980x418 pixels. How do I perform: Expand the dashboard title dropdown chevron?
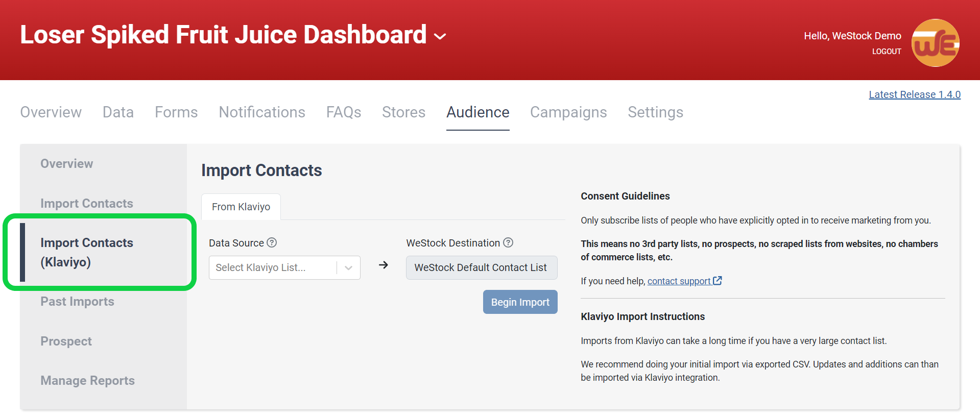pos(440,36)
